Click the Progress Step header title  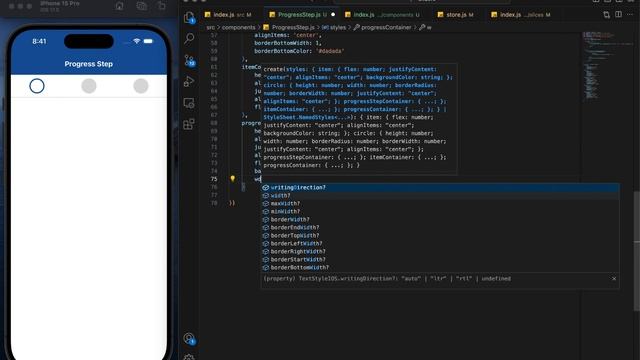tap(89, 64)
